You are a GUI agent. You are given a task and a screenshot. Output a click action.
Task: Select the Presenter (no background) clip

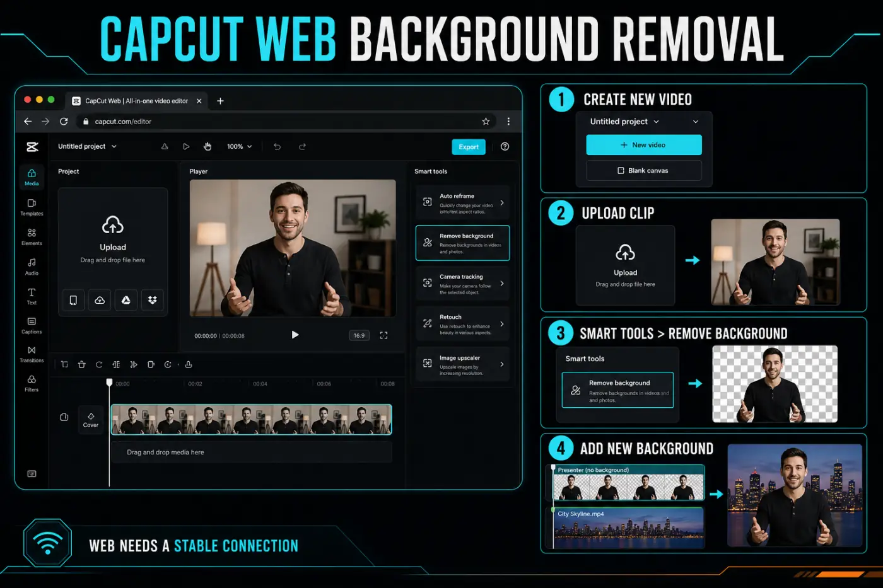pos(629,483)
